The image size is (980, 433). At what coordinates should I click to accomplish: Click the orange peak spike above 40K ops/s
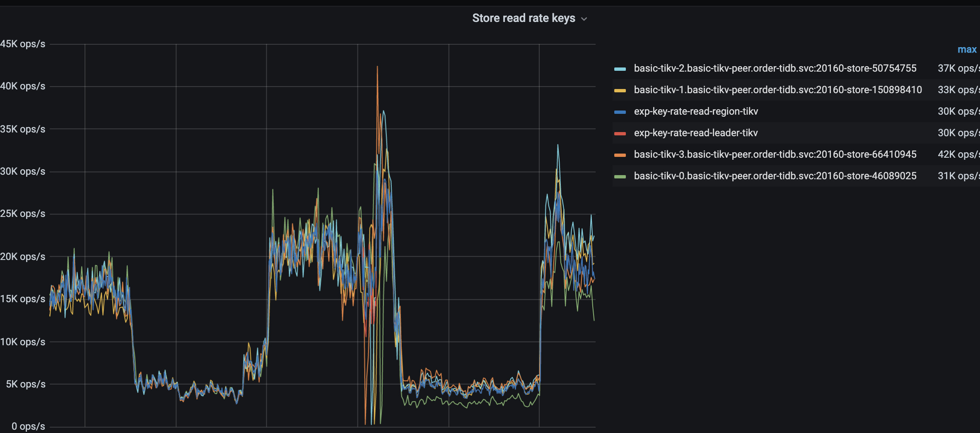tap(377, 67)
